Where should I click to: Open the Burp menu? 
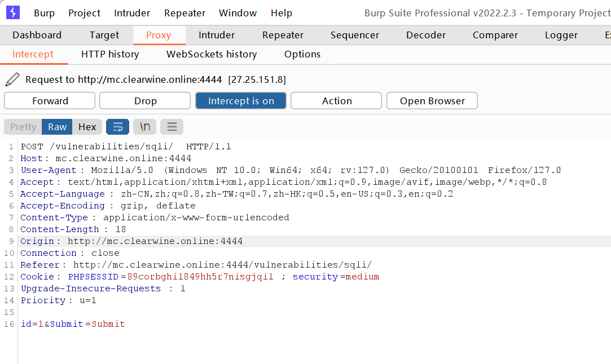point(44,13)
